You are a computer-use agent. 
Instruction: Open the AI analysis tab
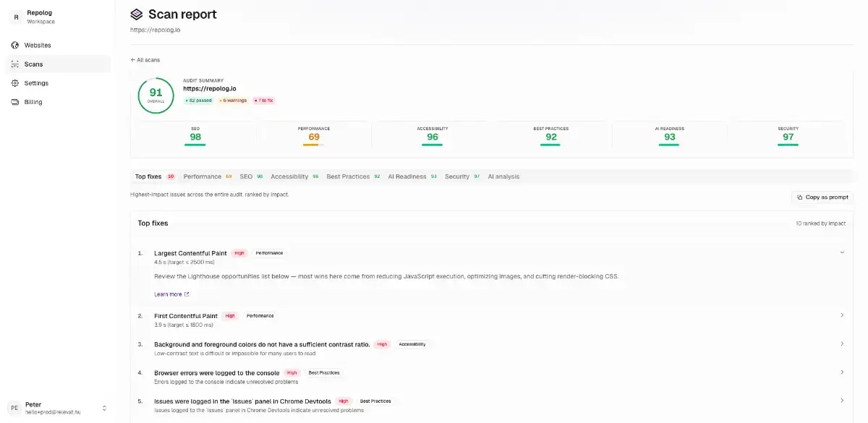[503, 176]
